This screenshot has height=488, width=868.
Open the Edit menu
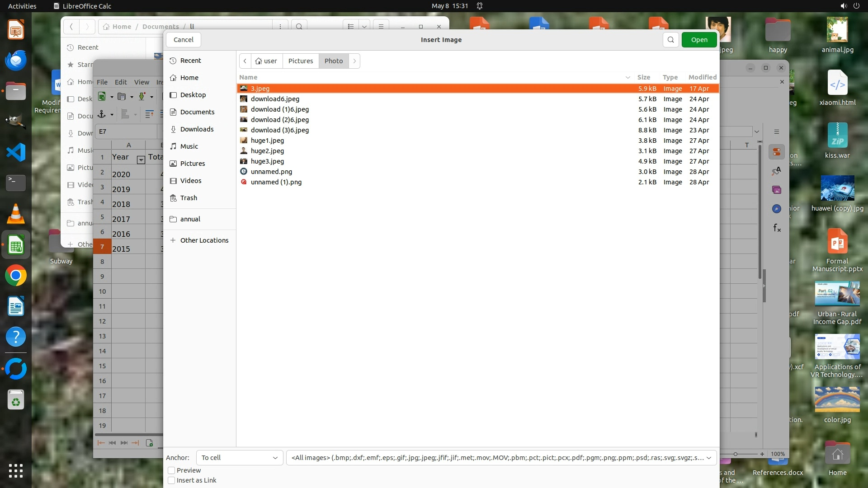tap(121, 82)
